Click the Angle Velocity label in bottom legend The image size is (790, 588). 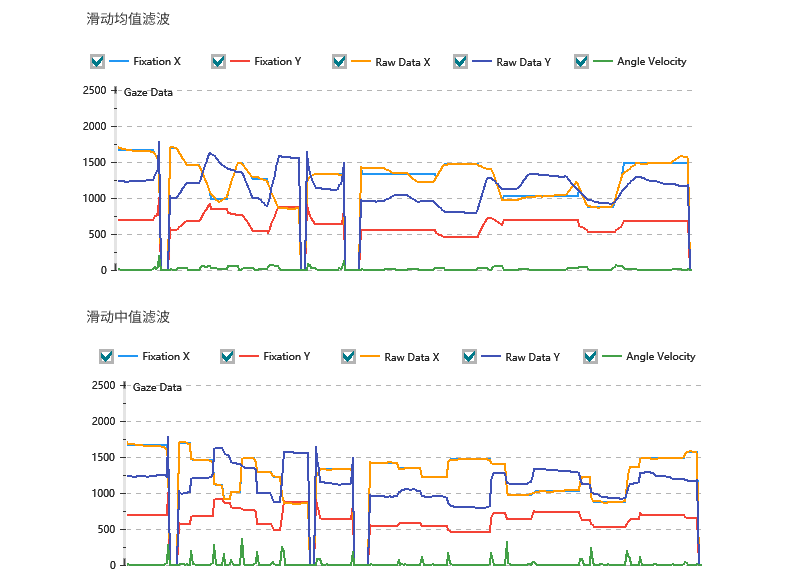(x=660, y=357)
